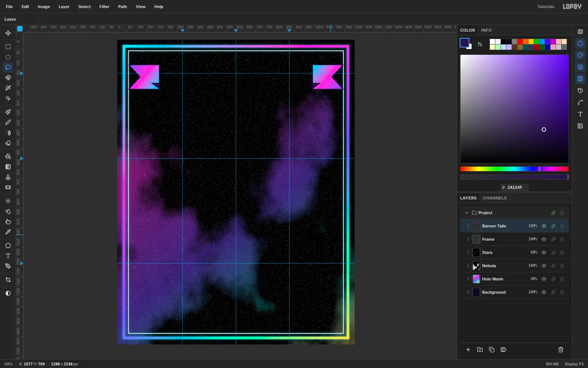Image resolution: width=588 pixels, height=368 pixels.
Task: Select the Eyedropper tool
Action: pos(8,232)
